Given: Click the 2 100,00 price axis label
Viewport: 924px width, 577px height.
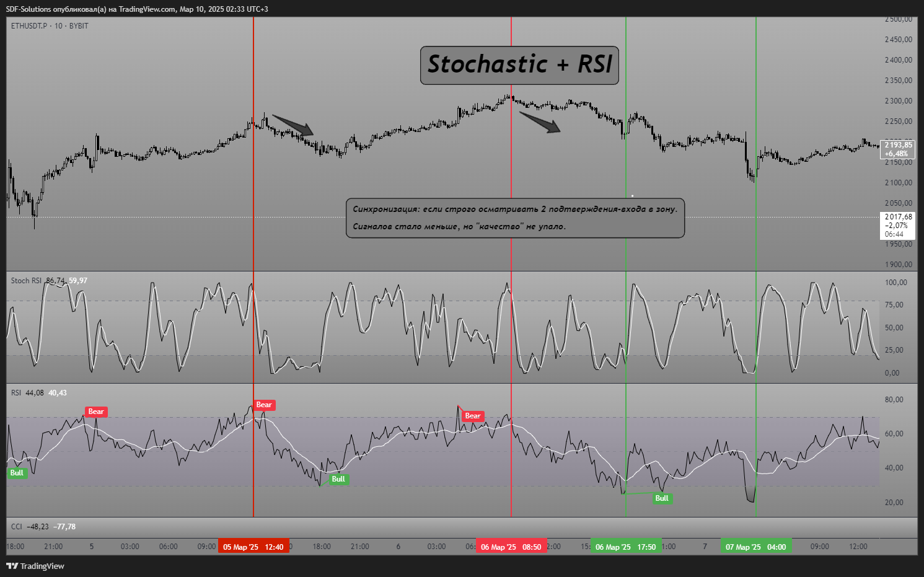Looking at the screenshot, I should click(x=899, y=183).
